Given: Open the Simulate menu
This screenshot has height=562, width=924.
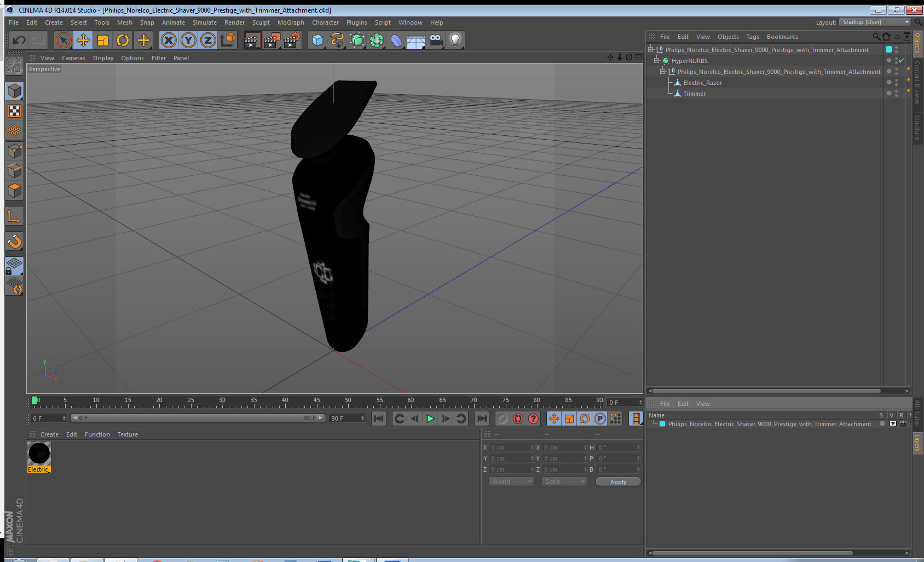Looking at the screenshot, I should point(205,22).
